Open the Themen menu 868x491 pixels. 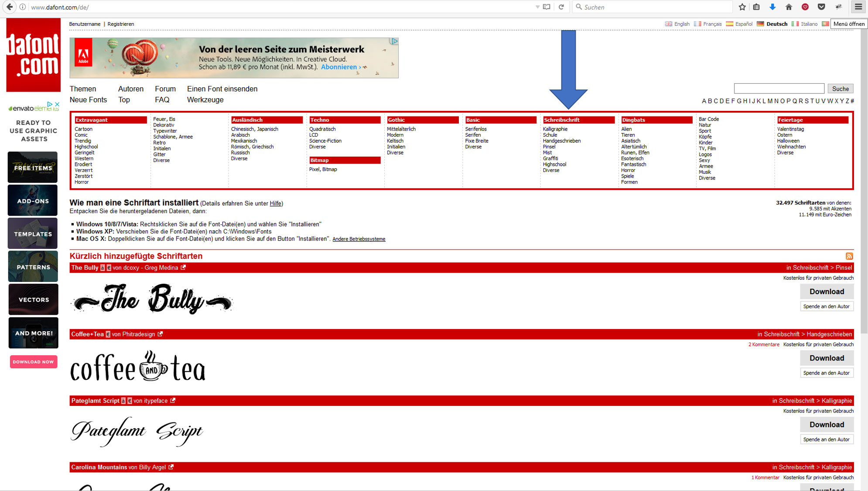tap(83, 89)
